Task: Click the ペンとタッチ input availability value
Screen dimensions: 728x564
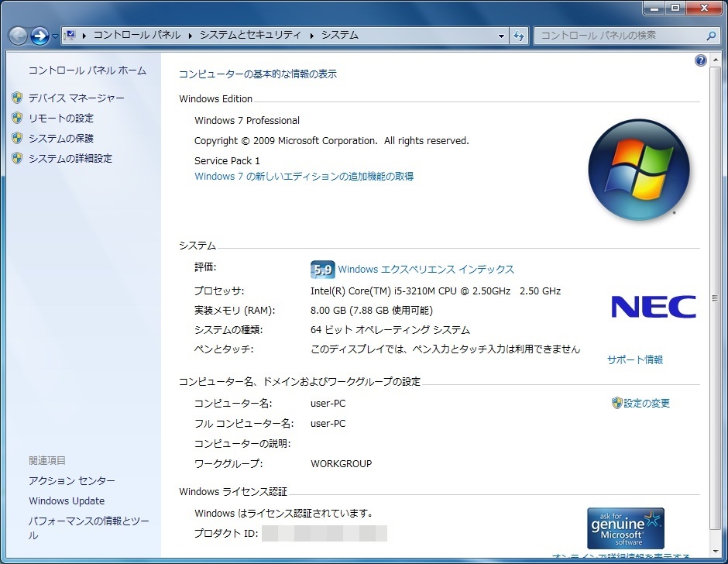Action: coord(445,349)
